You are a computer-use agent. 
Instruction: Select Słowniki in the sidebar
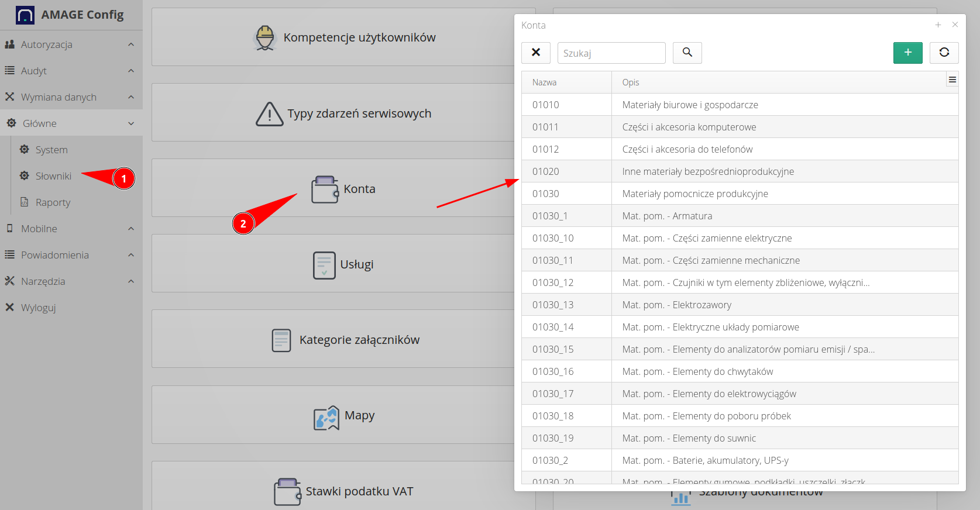tap(53, 176)
